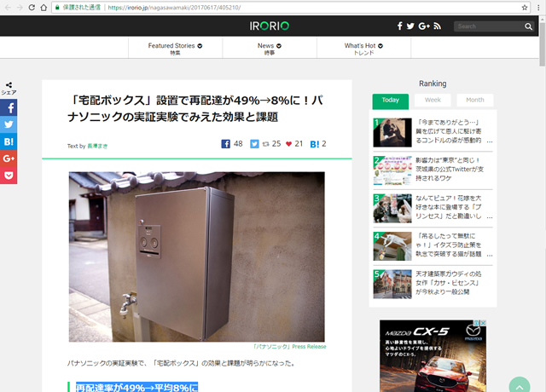The width and height of the screenshot is (546, 392).
Task: Share via Twitter button in left sidebar
Action: 9,124
